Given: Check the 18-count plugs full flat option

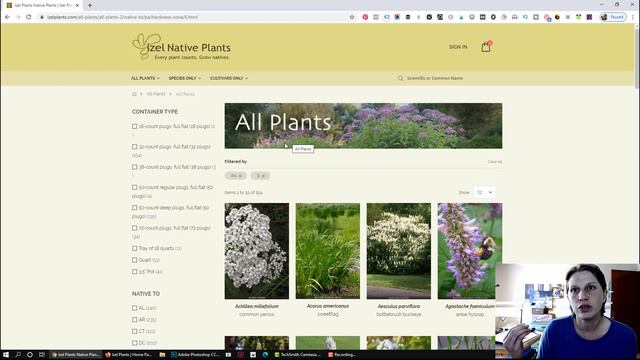Looking at the screenshot, I should [x=134, y=127].
